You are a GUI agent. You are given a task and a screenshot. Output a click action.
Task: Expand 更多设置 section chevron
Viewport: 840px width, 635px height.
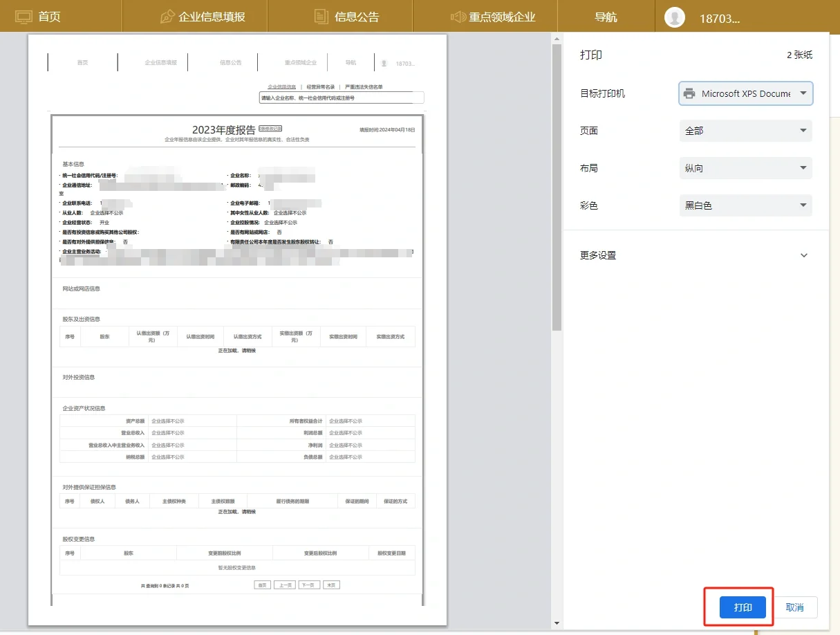tap(804, 255)
